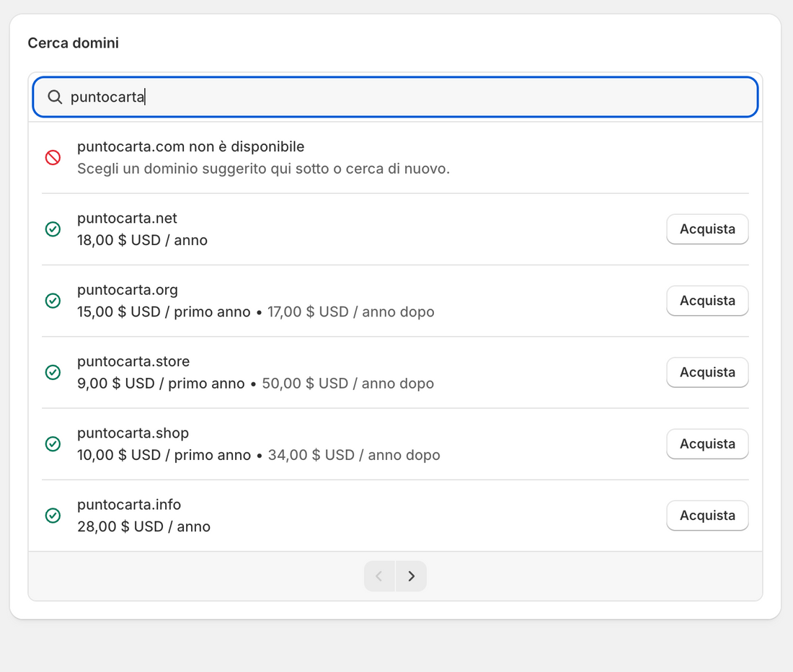This screenshot has height=672, width=793.
Task: Focus the domain search field containing puntocarta
Action: click(404, 97)
